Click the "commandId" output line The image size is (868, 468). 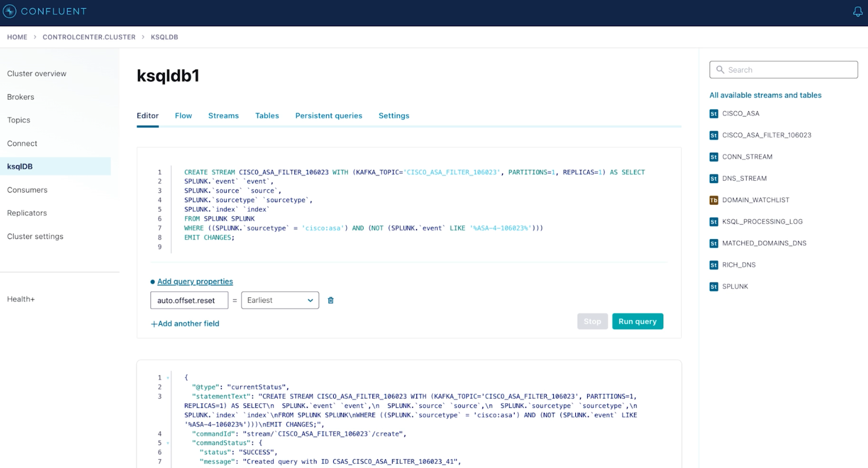click(299, 434)
